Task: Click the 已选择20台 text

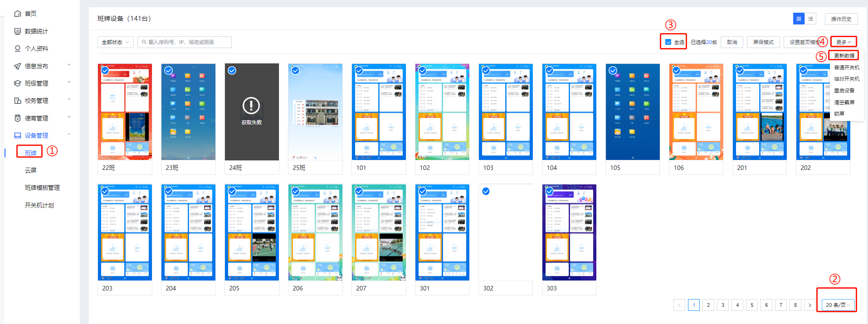Action: [x=704, y=42]
